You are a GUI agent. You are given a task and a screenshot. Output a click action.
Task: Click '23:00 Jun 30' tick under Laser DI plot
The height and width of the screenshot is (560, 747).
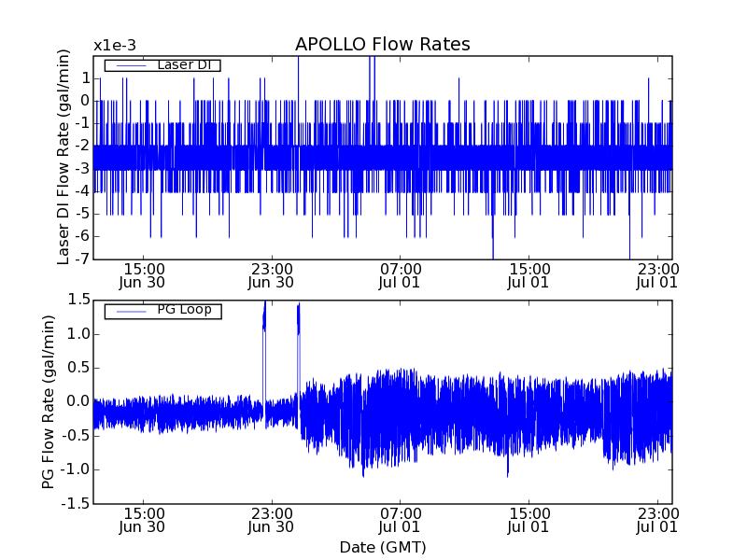[x=271, y=276]
